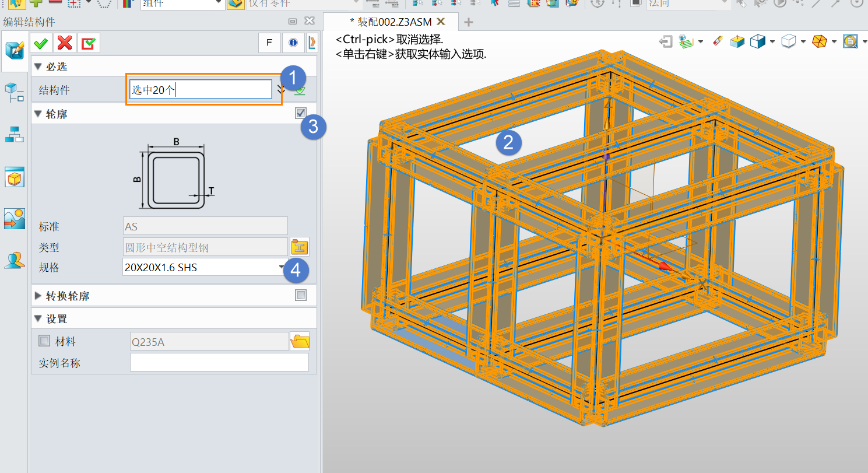Click the green underlined check beside 结构件

[300, 90]
